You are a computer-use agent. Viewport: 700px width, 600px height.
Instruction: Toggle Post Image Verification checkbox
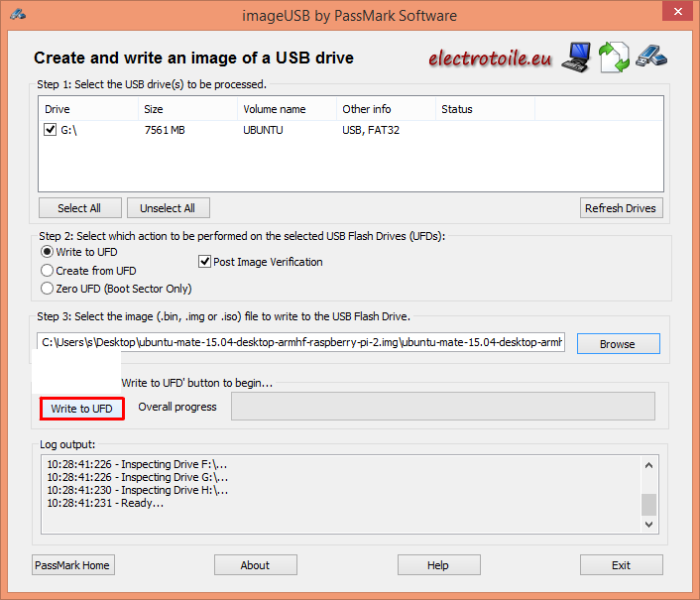coord(204,262)
